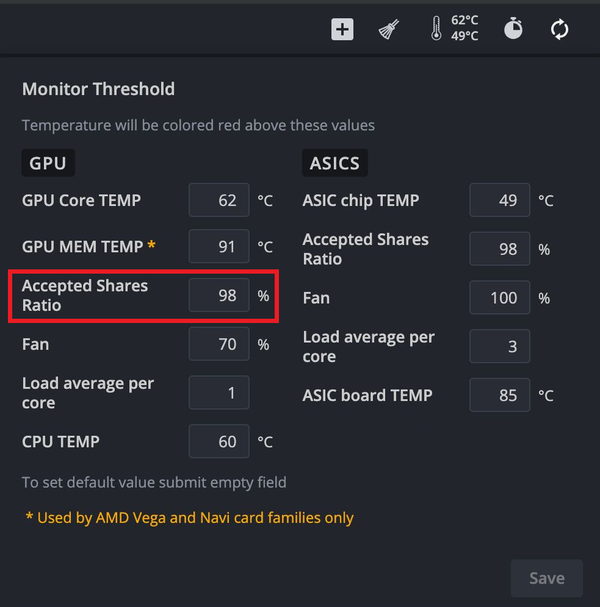Screen dimensions: 600x607
Task: Edit the GPU MEM TEMP value
Action: coord(219,246)
